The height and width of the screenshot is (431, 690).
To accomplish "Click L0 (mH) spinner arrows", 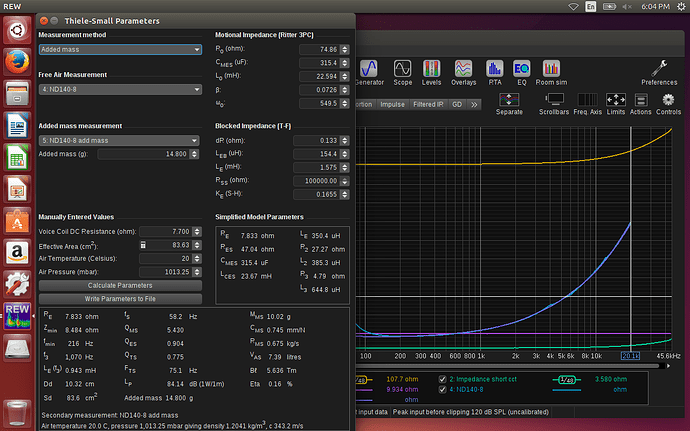I will (x=345, y=76).
